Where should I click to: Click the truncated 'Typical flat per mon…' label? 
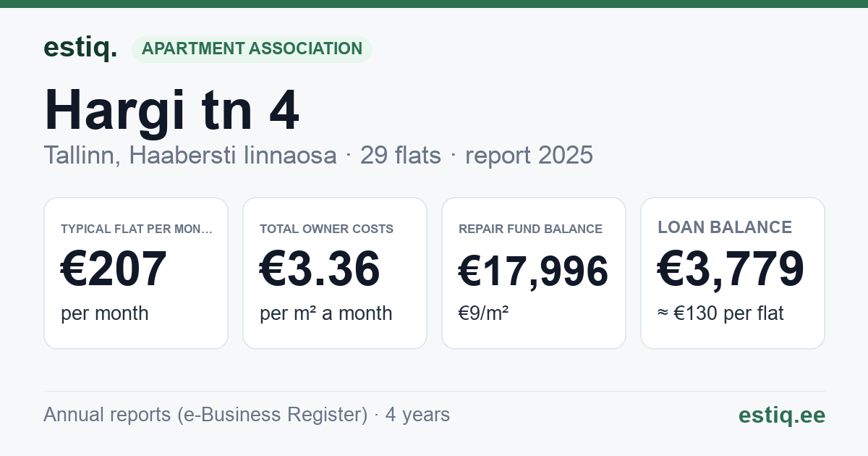[x=137, y=229]
